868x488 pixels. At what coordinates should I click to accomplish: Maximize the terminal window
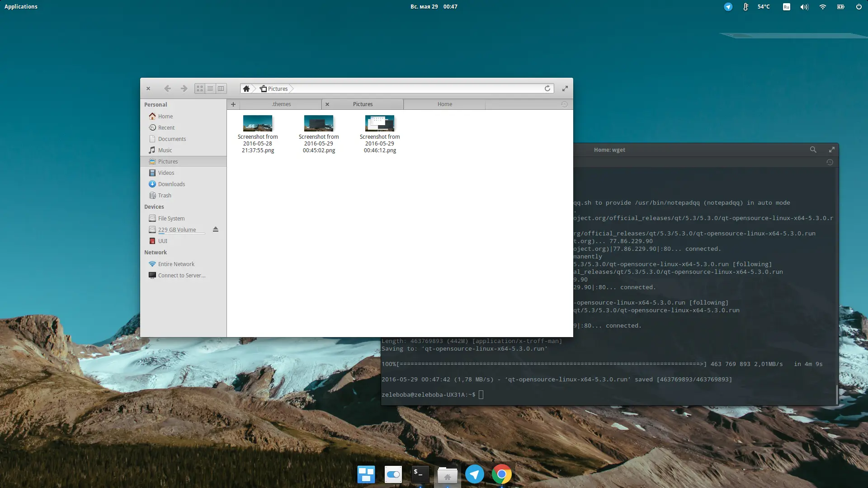click(831, 150)
